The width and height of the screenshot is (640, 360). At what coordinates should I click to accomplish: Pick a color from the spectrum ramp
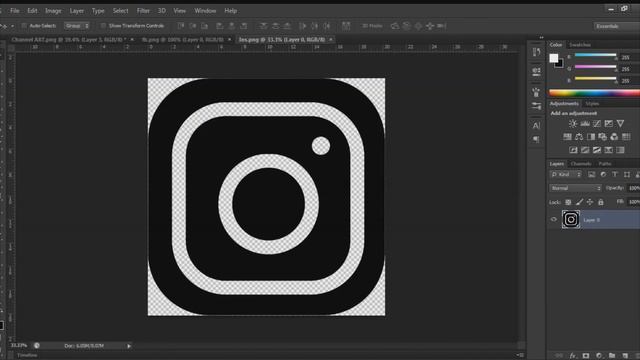point(594,93)
